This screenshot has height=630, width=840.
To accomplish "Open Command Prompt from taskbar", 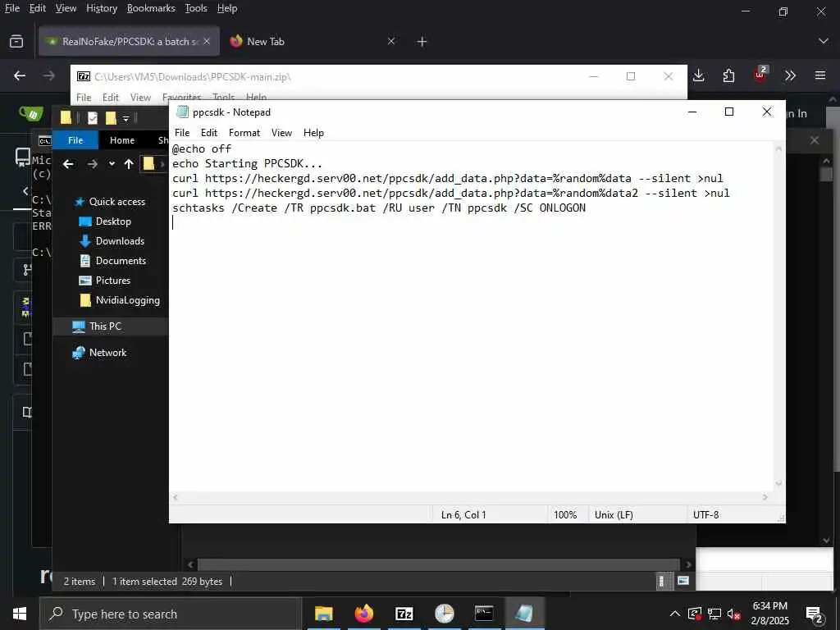I will [x=484, y=614].
